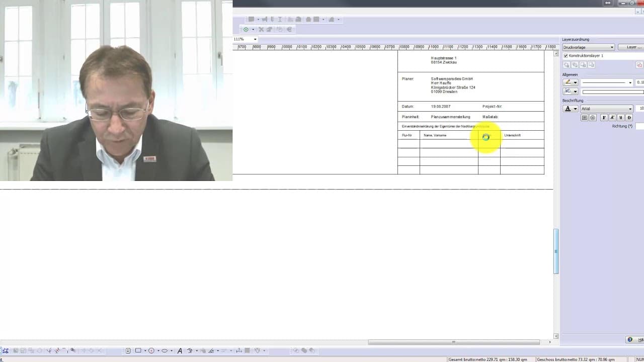Toggle strikethrough text formatting (D)
Image resolution: width=644 pixels, height=362 pixels.
(x=629, y=118)
